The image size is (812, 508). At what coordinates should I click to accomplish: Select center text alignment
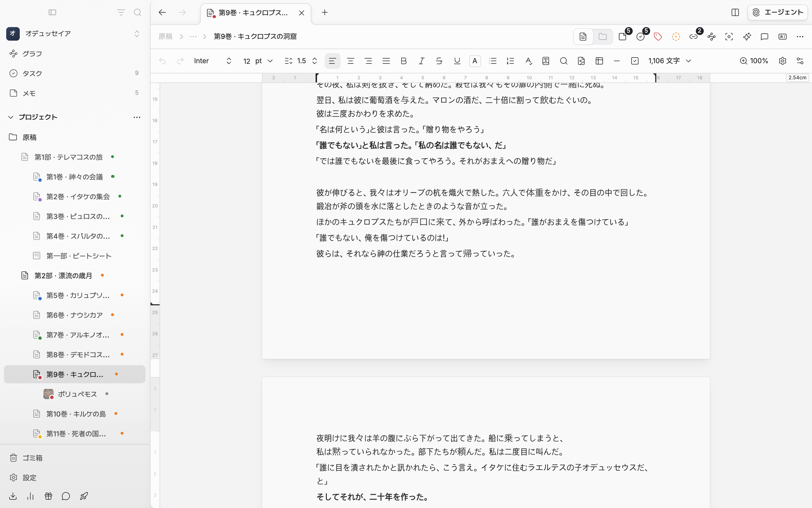(x=350, y=61)
